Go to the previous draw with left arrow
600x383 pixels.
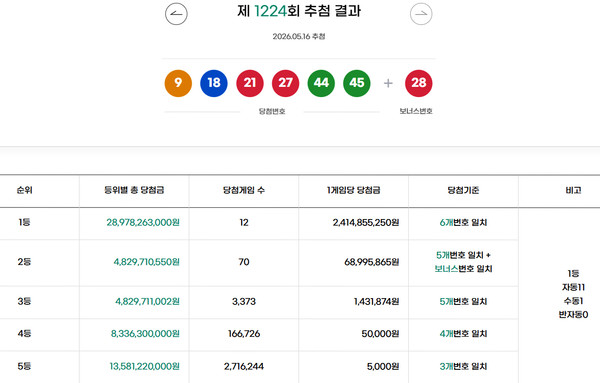point(176,14)
